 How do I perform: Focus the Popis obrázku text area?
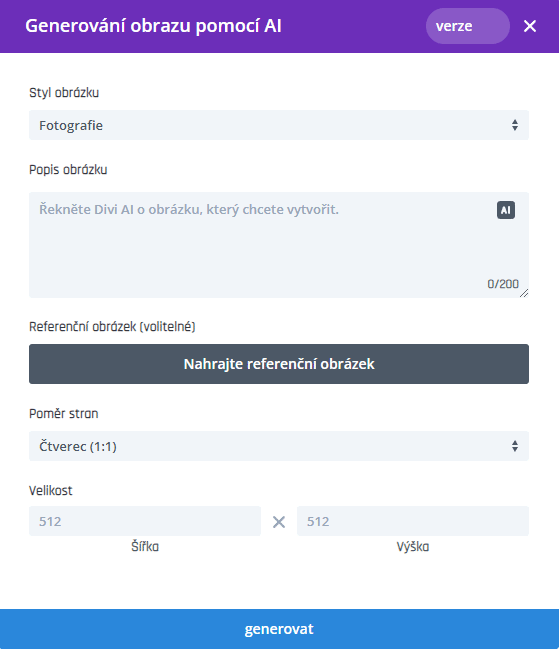279,245
